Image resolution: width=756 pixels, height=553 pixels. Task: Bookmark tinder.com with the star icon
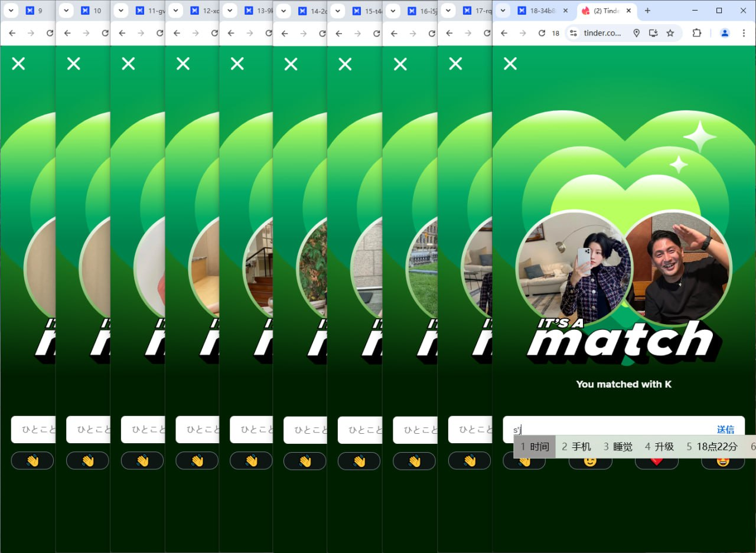coord(670,33)
